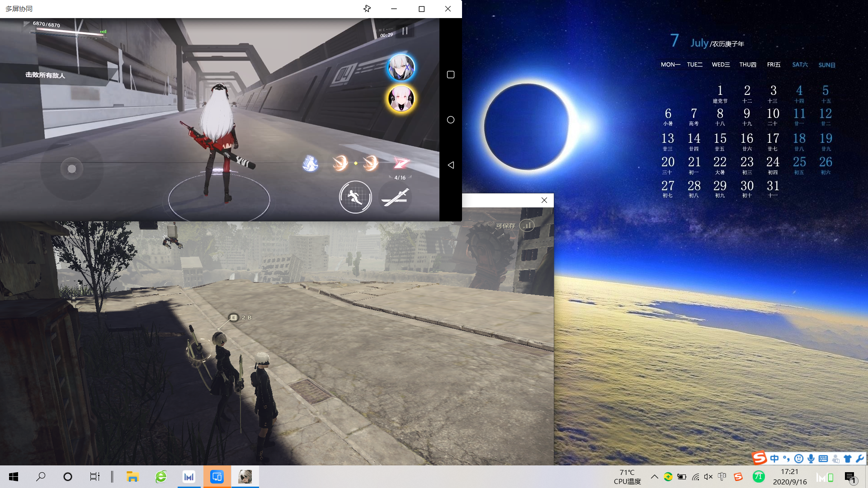Interact with the 2B prompt label
This screenshot has width=868, height=488.
(241, 318)
